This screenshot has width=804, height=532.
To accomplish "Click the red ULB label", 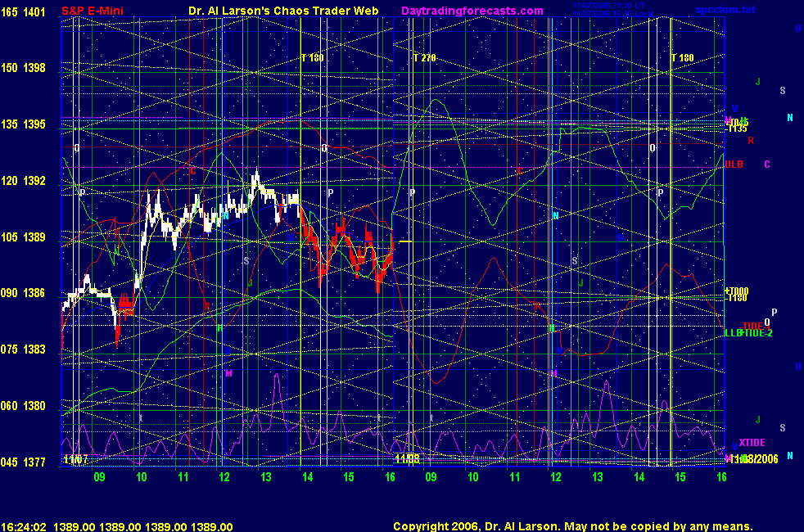I will click(734, 165).
